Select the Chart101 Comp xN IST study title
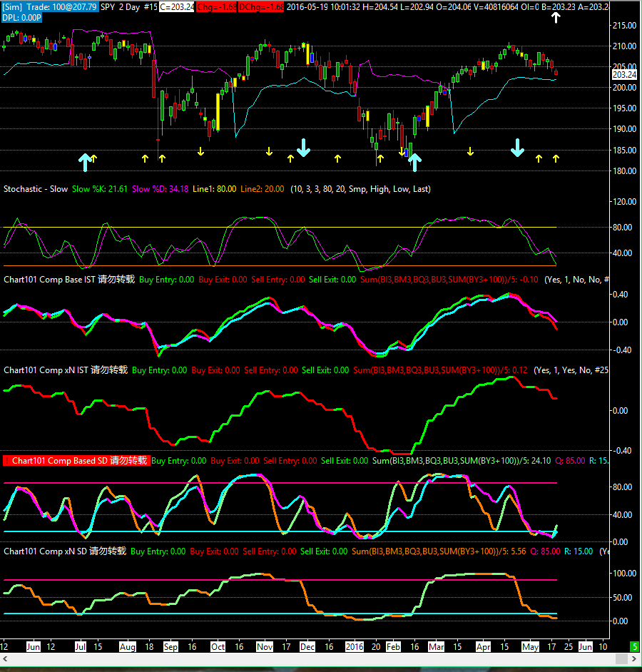Image resolution: width=642 pixels, height=672 pixels. [x=66, y=370]
